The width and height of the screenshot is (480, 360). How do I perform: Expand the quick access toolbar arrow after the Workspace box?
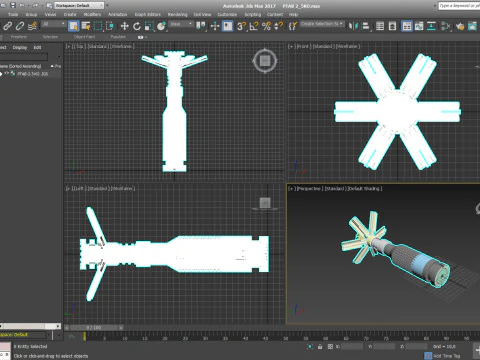107,5
